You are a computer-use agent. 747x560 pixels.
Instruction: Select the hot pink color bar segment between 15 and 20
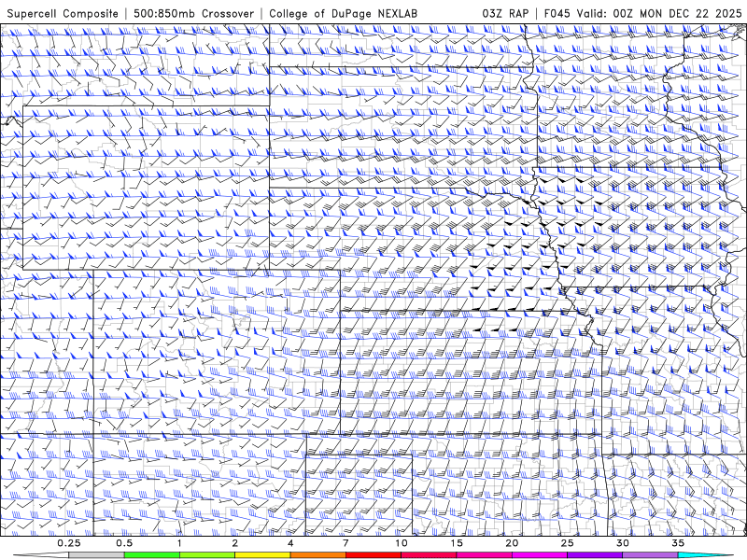point(484,555)
